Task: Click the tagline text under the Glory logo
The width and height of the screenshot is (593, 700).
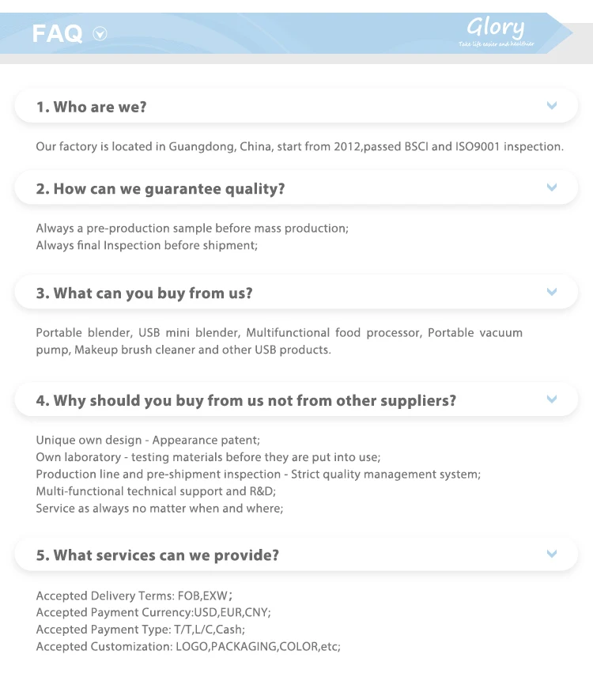Action: pos(497,44)
